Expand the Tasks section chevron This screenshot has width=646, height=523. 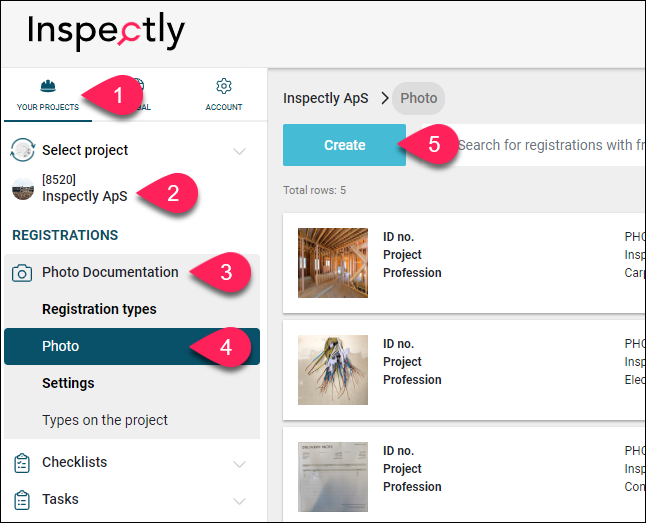click(239, 501)
